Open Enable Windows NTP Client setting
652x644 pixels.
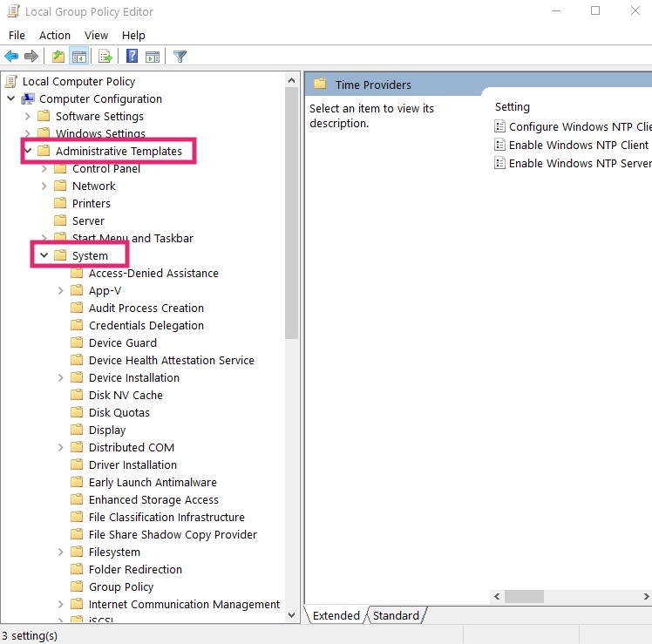click(579, 145)
